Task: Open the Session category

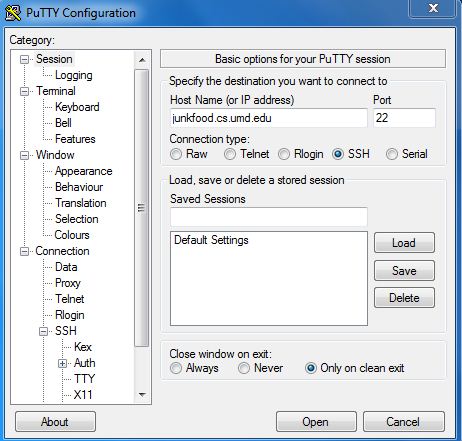Action: tap(54, 59)
